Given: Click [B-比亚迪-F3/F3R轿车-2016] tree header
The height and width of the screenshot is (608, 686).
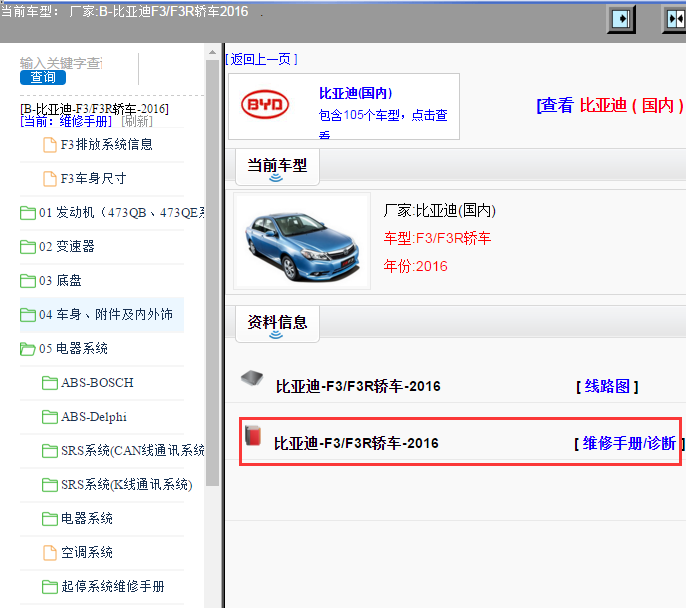Looking at the screenshot, I should [94, 108].
